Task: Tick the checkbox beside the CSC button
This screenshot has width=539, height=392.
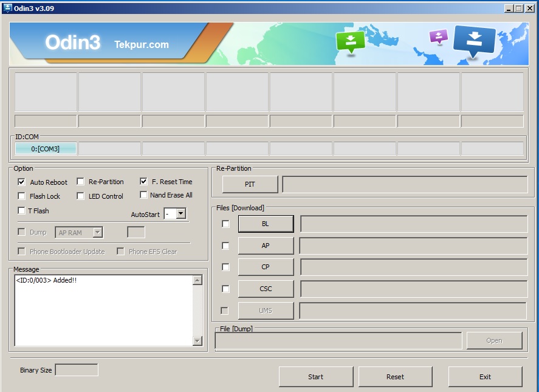Action: [x=225, y=289]
